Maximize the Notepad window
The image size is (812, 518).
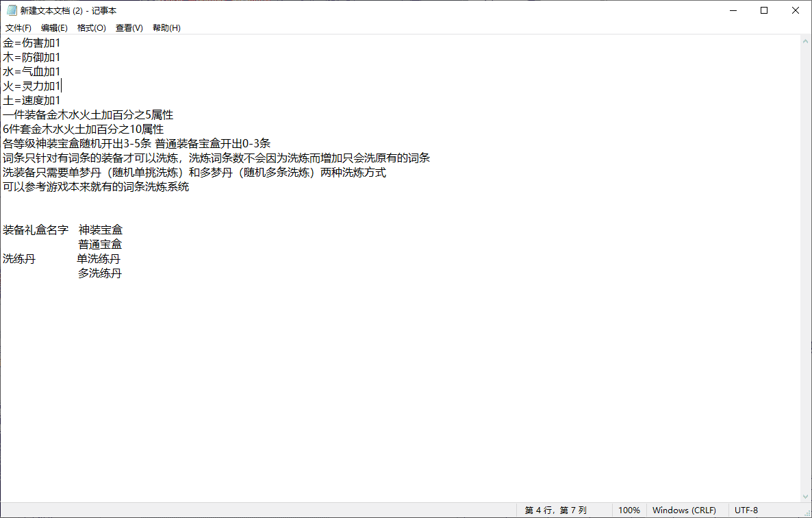[764, 10]
